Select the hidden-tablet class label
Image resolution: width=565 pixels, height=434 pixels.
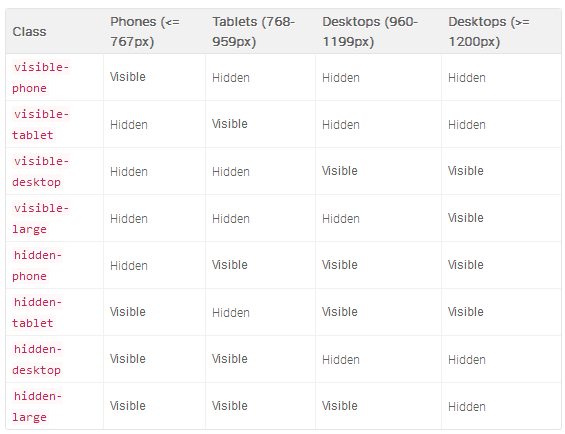click(x=37, y=313)
